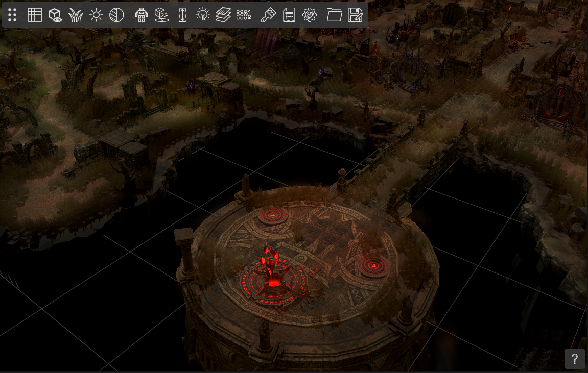This screenshot has width=588, height=373.
Task: Click the half-shaded circle icon
Action: (x=116, y=15)
